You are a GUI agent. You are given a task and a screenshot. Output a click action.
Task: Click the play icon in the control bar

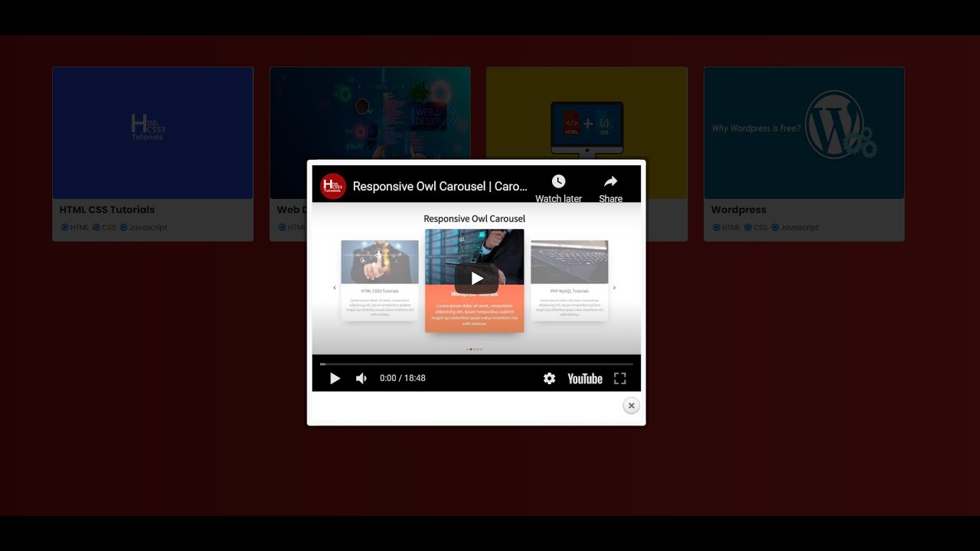pos(335,378)
